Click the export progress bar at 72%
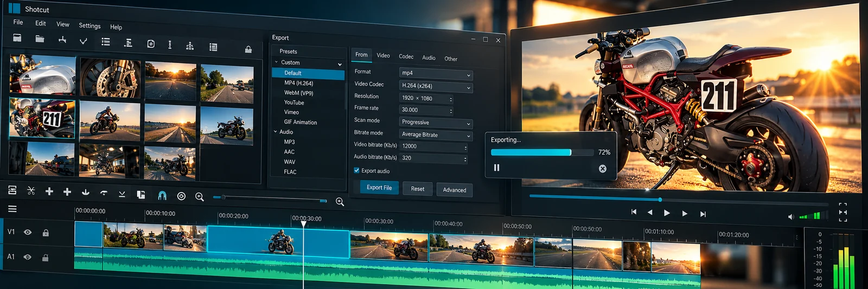The image size is (868, 289). (x=542, y=152)
